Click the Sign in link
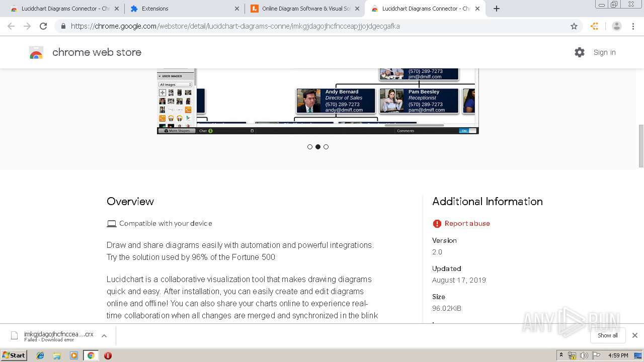This screenshot has width=644, height=362. pyautogui.click(x=604, y=52)
